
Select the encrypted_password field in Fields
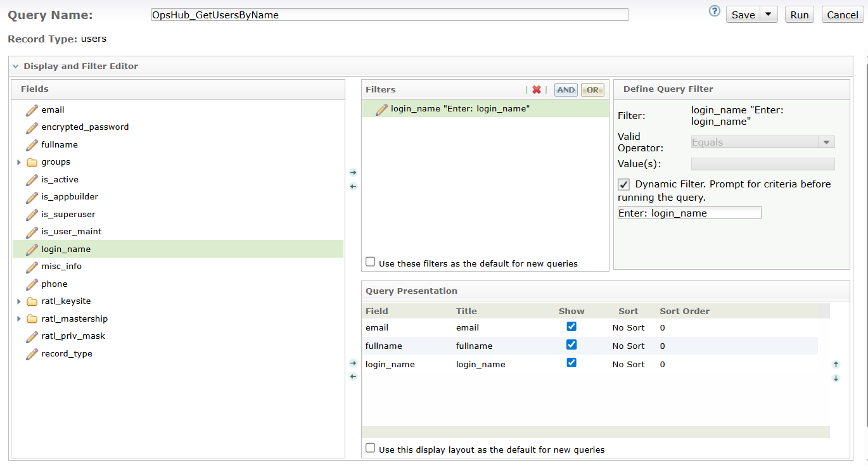coord(85,127)
